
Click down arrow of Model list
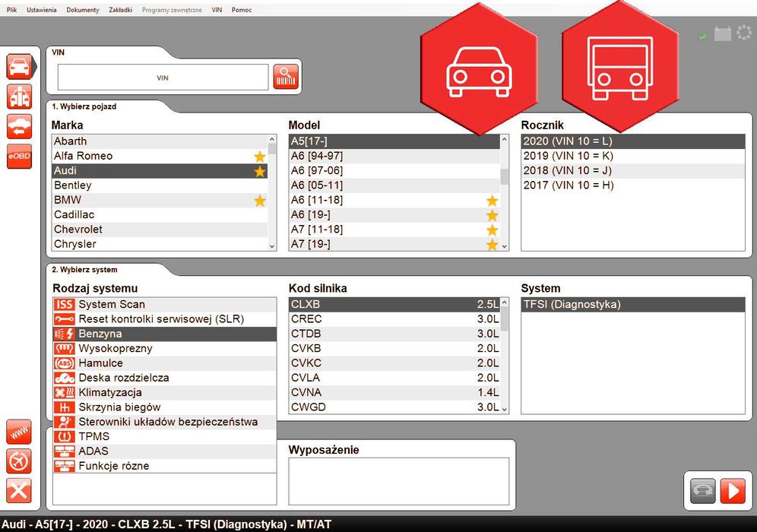(x=505, y=246)
